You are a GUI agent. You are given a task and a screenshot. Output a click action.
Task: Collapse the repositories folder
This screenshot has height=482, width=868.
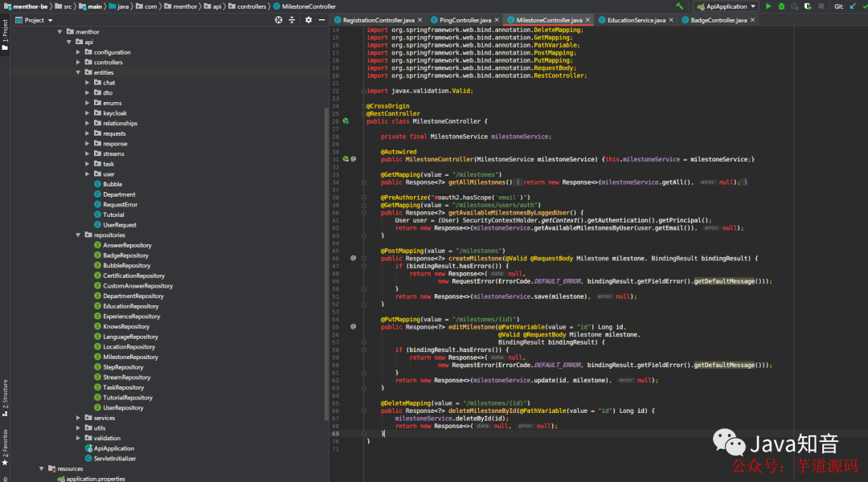78,235
